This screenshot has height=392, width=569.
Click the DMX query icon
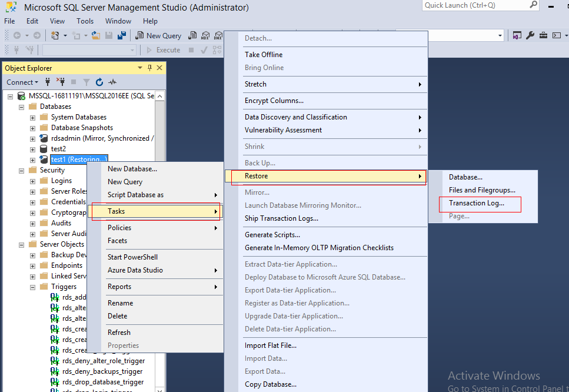(218, 35)
